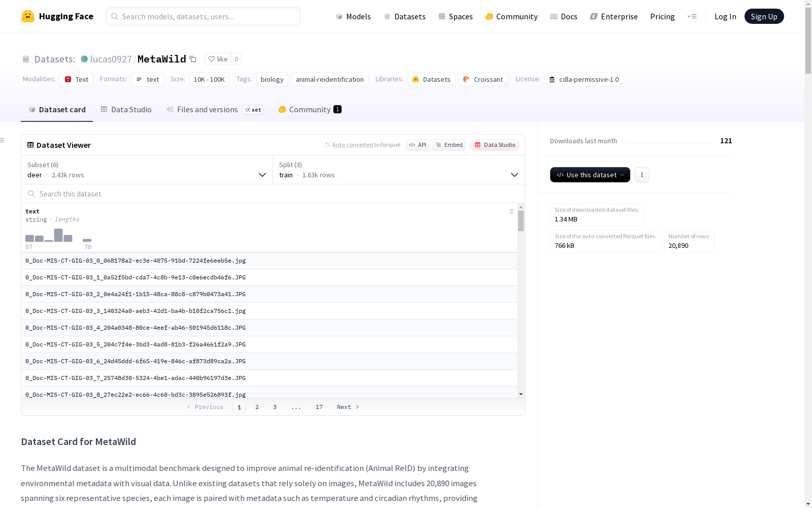Click the magnifier in Search this dataset
The image size is (812, 508).
31,194
